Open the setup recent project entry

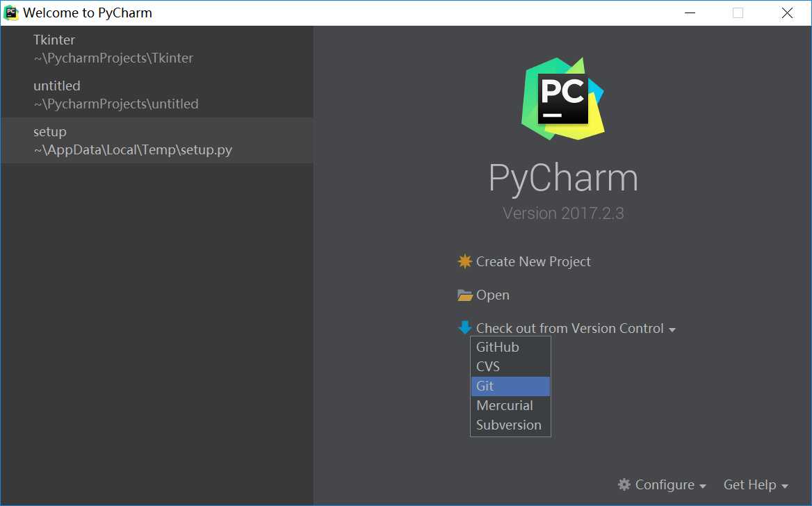[157, 140]
